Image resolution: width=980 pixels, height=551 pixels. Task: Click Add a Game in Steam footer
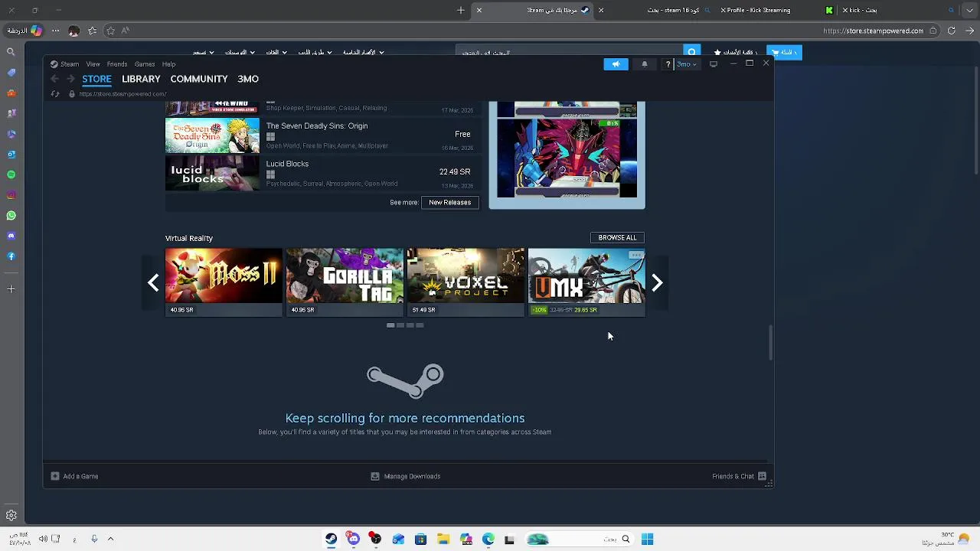click(74, 476)
